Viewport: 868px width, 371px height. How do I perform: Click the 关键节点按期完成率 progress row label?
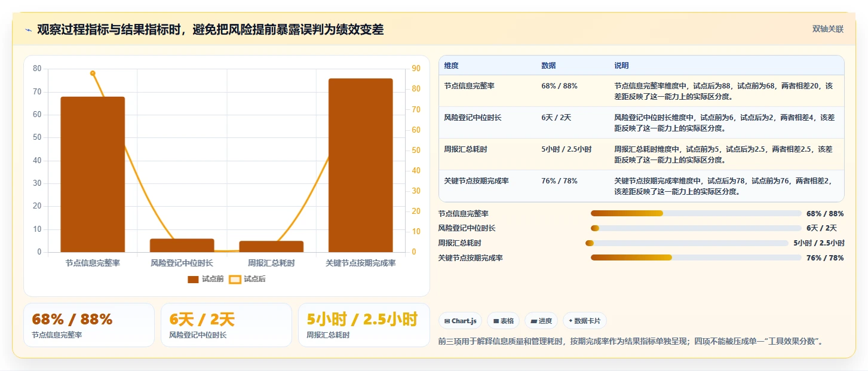470,258
